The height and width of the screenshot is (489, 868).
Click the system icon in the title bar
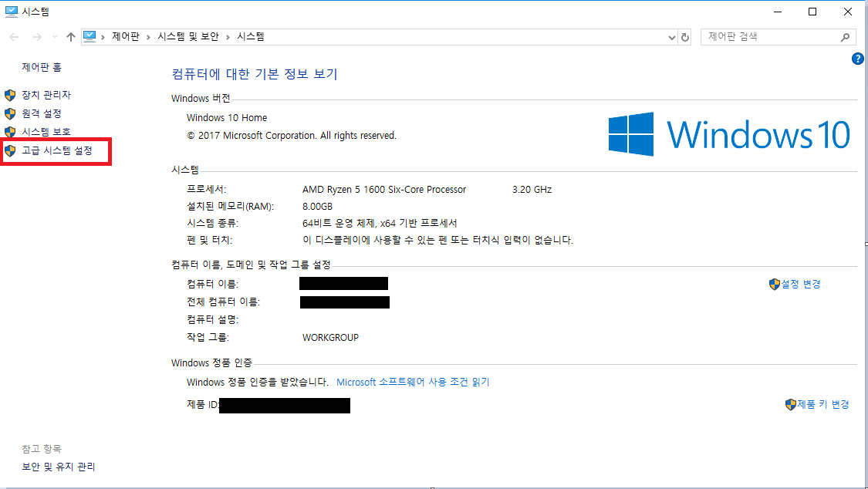click(x=11, y=12)
